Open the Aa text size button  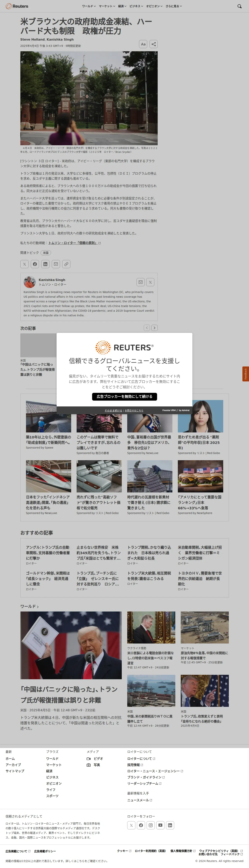click(143, 44)
